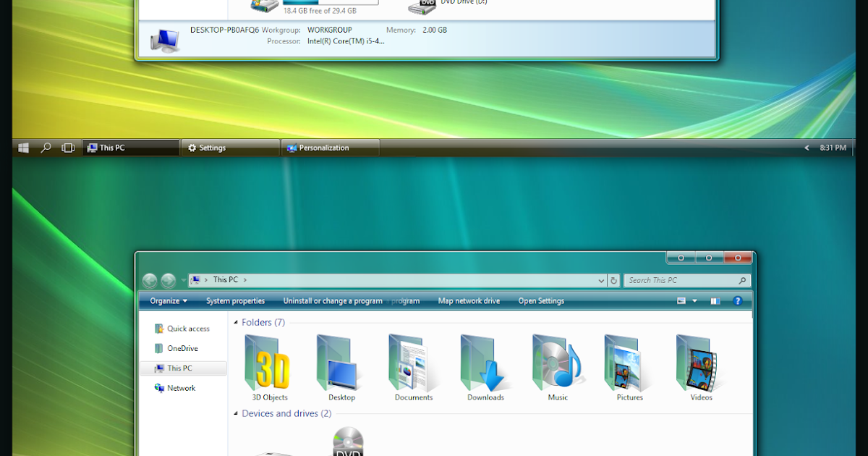Select the DVD drive icon in lower window
Viewport: 868px width, 456px height.
point(348,442)
